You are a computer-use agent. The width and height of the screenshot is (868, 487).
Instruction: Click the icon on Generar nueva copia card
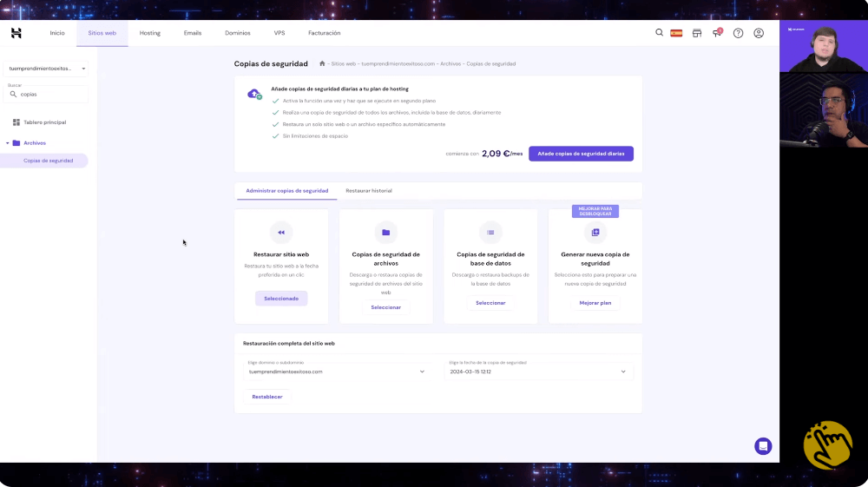click(595, 233)
